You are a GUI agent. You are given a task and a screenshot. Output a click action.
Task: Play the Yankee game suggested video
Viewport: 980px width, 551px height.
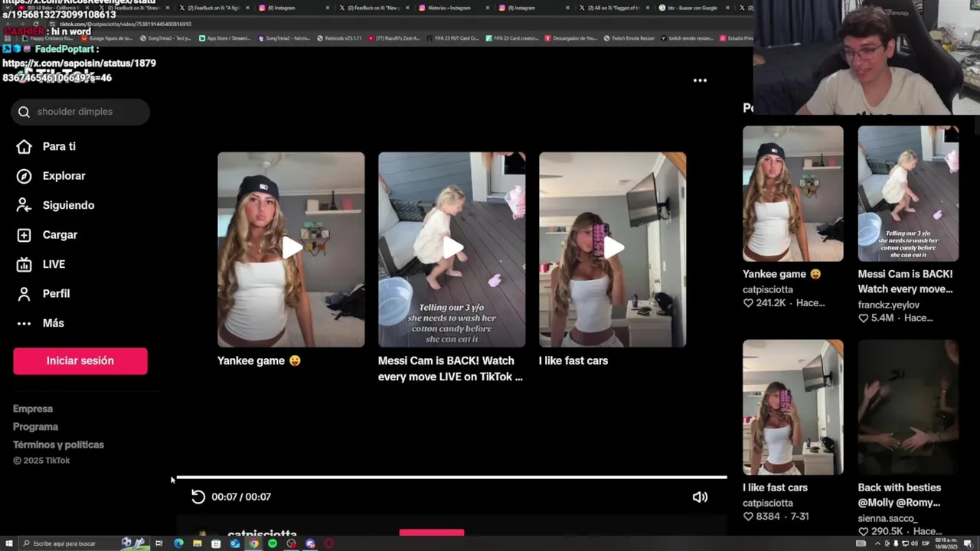click(x=291, y=249)
